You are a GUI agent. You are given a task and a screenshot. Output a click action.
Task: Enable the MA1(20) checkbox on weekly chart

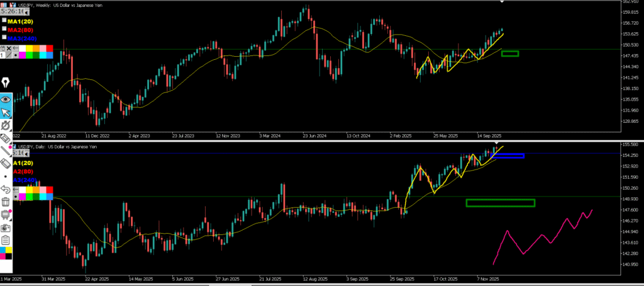pos(4,21)
